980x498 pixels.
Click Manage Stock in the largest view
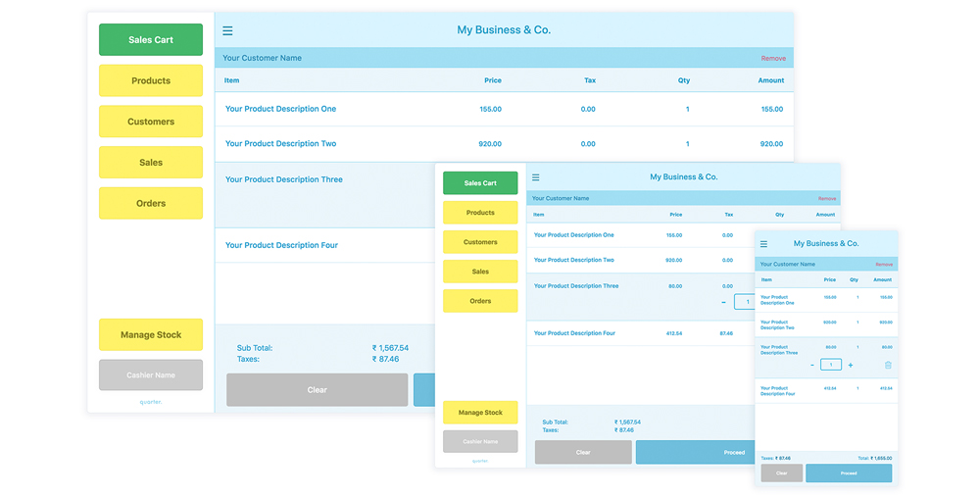tap(151, 334)
